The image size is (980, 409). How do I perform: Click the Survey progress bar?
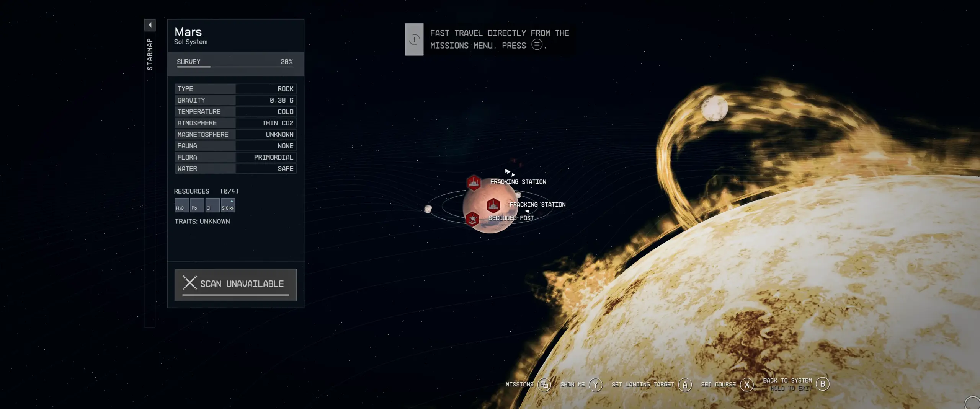point(235,67)
